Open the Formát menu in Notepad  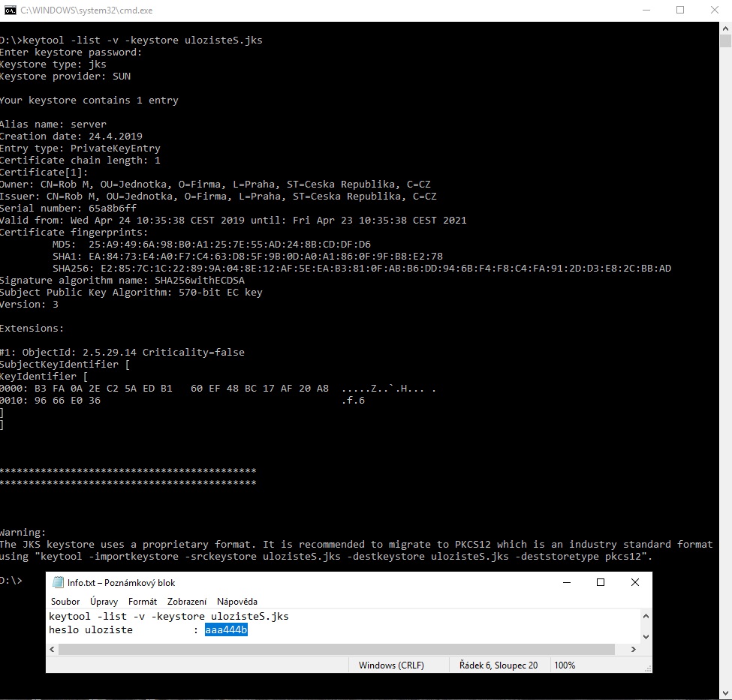[x=143, y=602]
